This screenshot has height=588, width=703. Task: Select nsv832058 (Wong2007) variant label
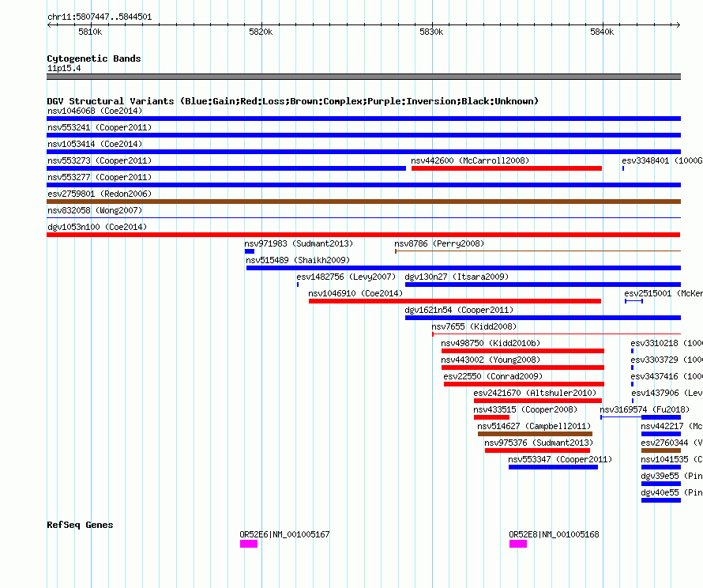pos(95,210)
